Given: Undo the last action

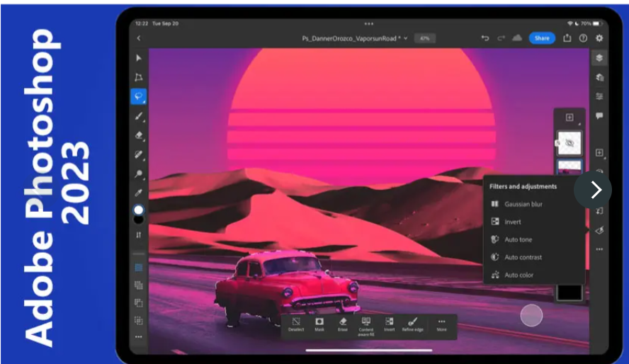Looking at the screenshot, I should pos(485,38).
